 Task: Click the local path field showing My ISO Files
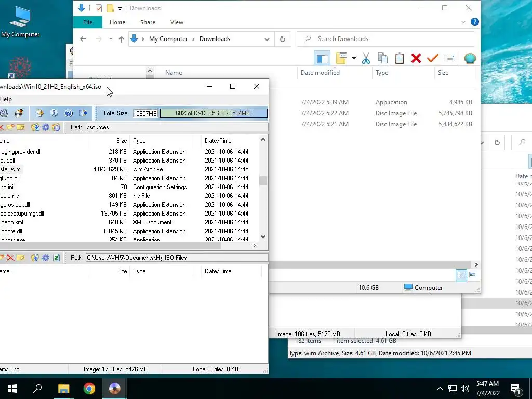pos(177,258)
